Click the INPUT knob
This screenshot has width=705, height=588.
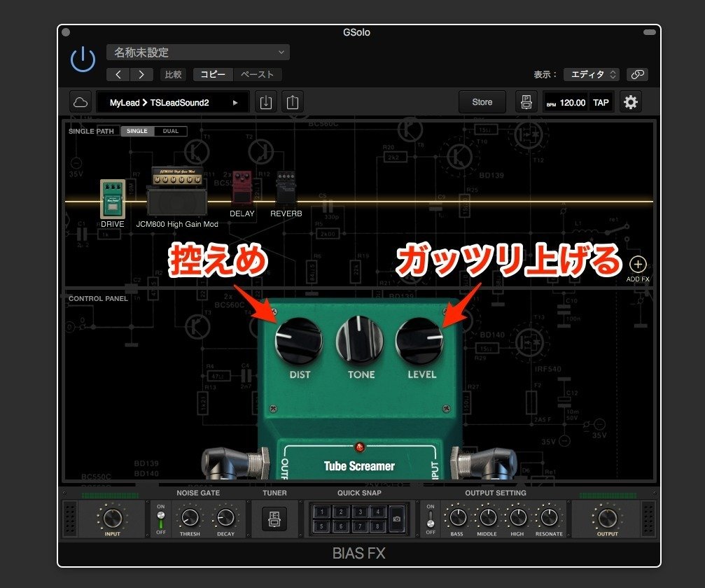tap(113, 518)
